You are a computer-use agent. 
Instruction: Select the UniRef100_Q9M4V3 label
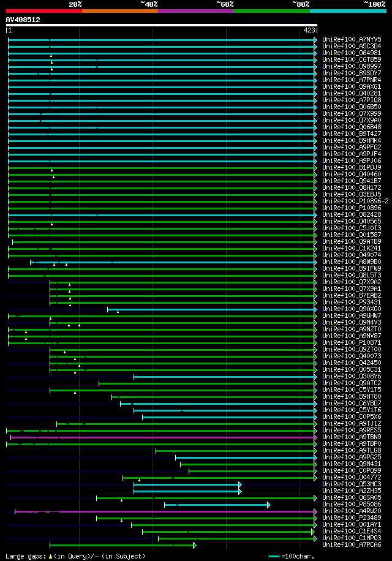tap(352, 322)
